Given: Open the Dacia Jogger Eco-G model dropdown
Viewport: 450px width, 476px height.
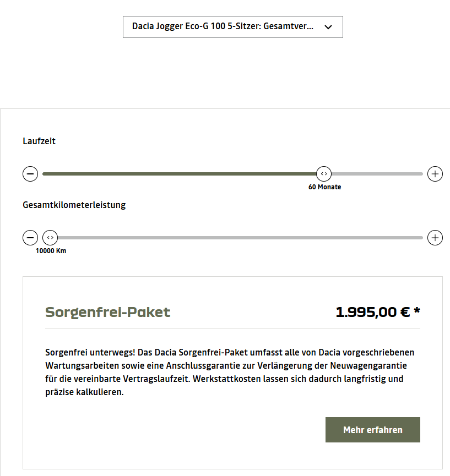Looking at the screenshot, I should point(233,27).
